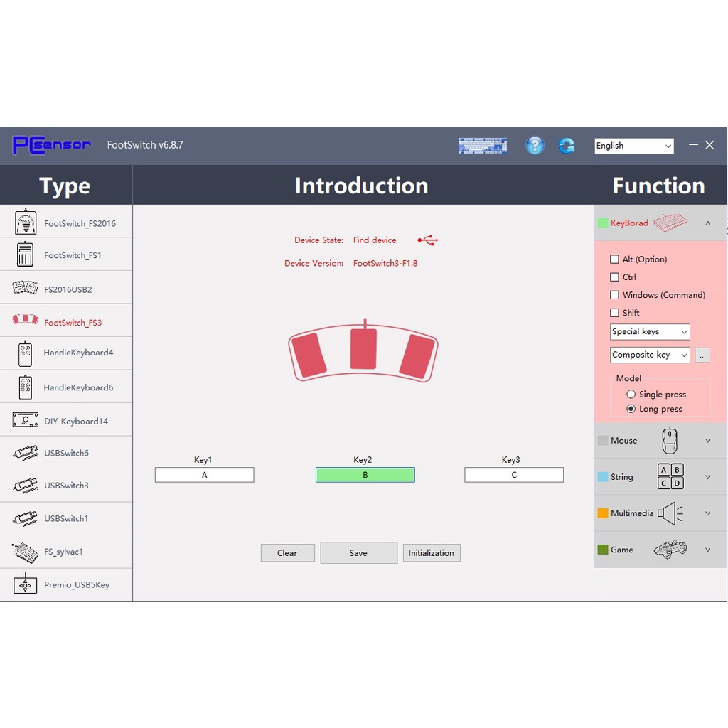
Task: Select FootSwitch_FS3 in the Type list
Action: [x=73, y=323]
